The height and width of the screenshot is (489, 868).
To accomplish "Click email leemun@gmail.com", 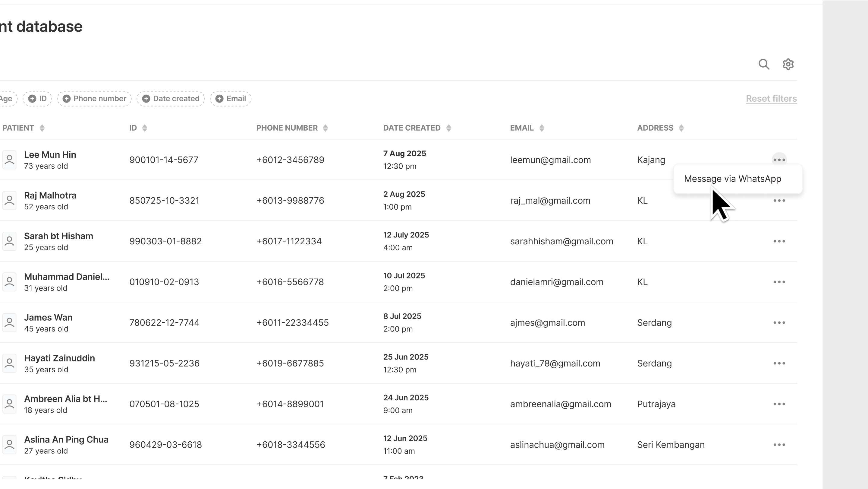I will tap(550, 160).
